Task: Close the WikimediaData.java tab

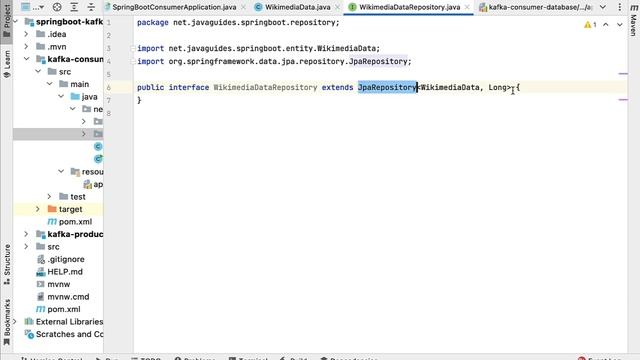Action: tap(337, 7)
